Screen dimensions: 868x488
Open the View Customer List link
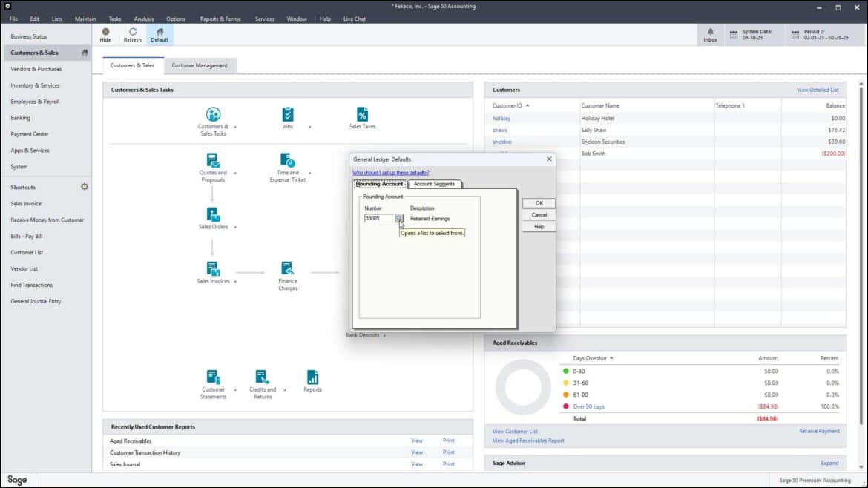(x=515, y=432)
